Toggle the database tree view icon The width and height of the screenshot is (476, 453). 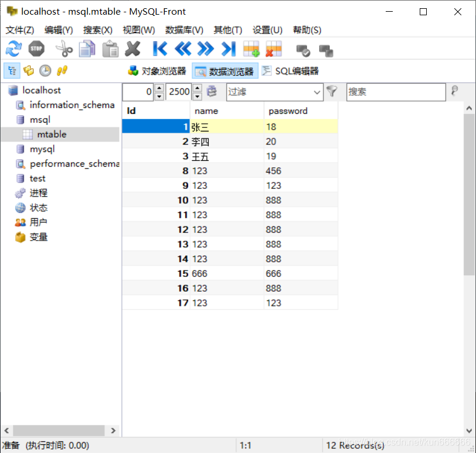coord(12,70)
